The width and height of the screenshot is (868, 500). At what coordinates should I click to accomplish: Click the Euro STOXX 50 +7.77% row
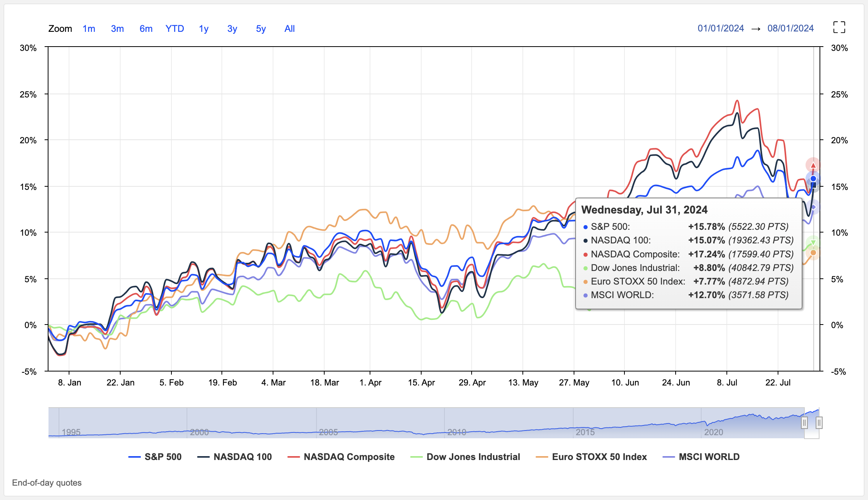(x=686, y=281)
